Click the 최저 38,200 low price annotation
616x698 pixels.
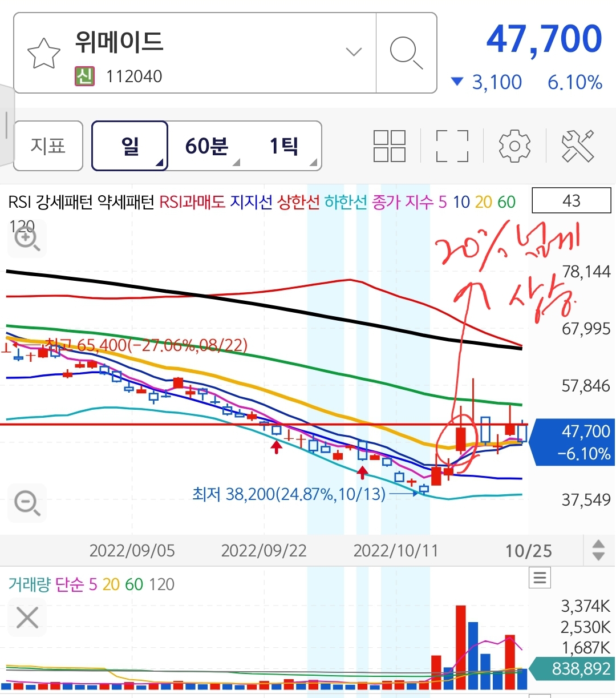(289, 494)
